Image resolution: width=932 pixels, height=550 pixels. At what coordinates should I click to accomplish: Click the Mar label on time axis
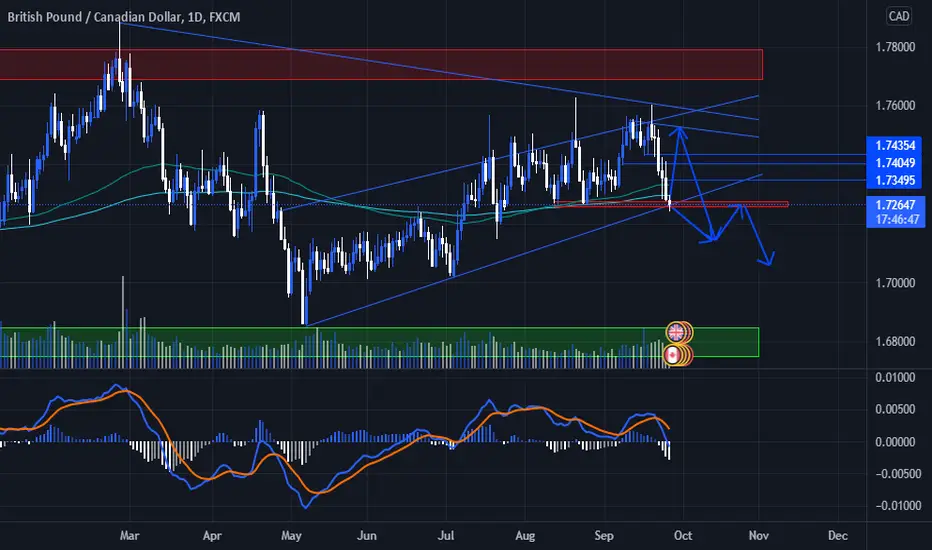coord(129,536)
